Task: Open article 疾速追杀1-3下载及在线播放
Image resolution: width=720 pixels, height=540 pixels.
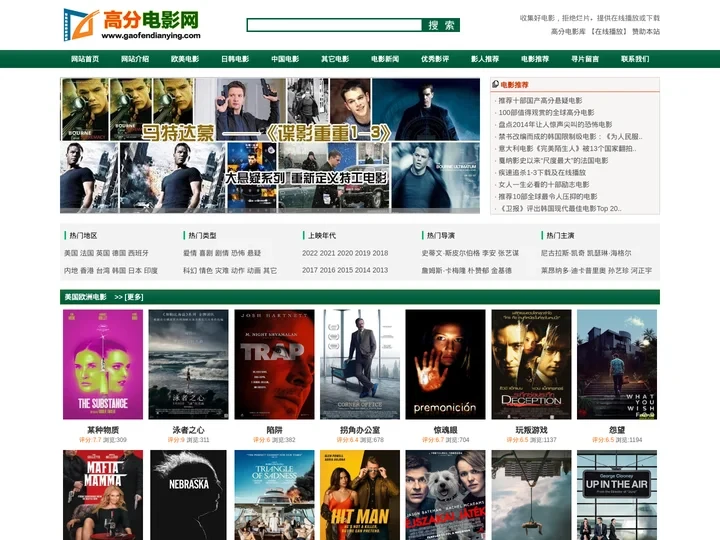Action: pyautogui.click(x=542, y=173)
